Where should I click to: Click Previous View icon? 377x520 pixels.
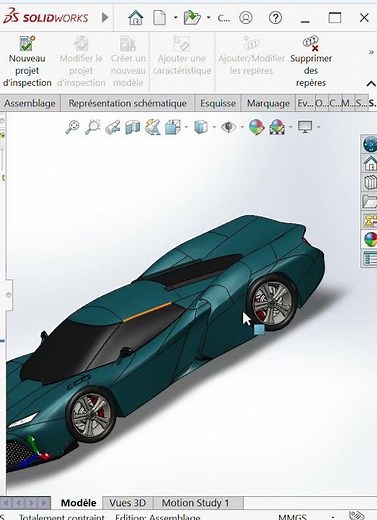pos(113,127)
